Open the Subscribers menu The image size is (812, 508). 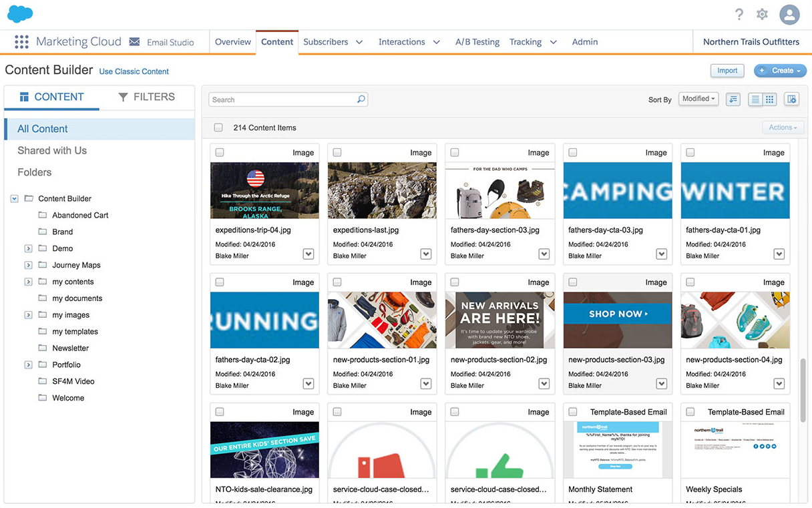tap(333, 41)
